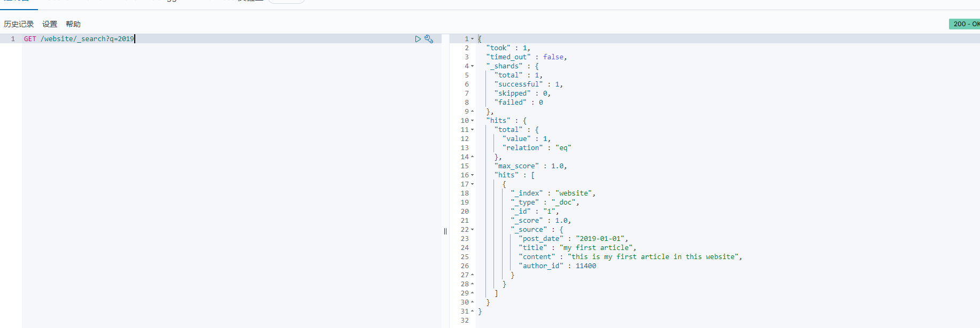Click the "_score" line
980x328 pixels.
541,221
